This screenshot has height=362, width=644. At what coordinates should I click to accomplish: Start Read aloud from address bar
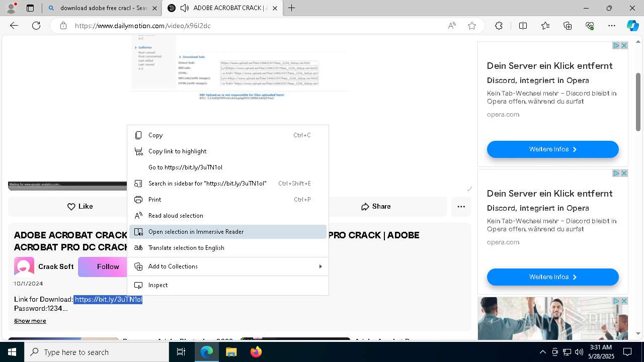(x=452, y=26)
